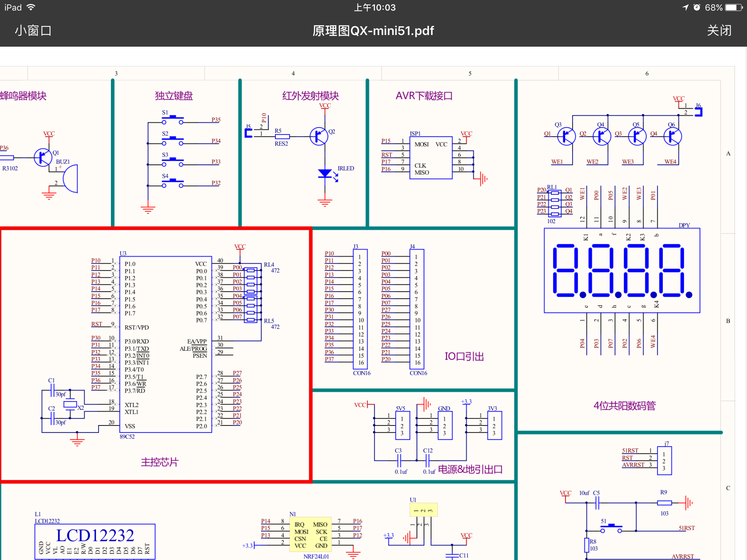Tap the J3 CON16 connector

[x=360, y=309]
